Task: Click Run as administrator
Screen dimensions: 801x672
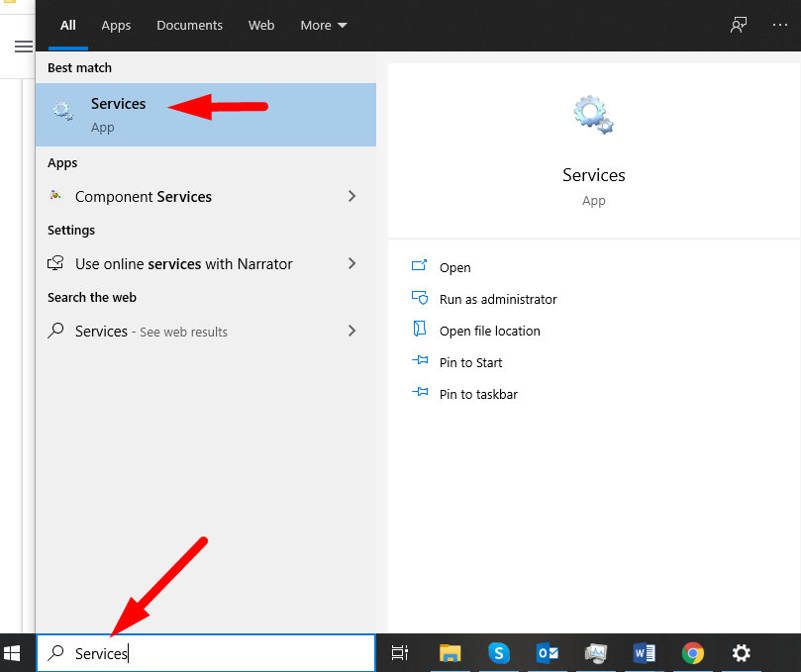Action: 497,299
